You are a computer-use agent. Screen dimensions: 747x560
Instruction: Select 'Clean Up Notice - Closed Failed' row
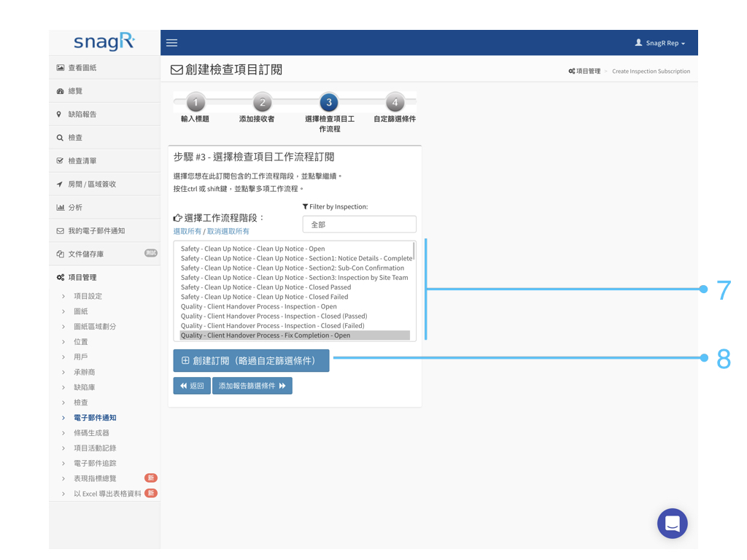coord(295,297)
